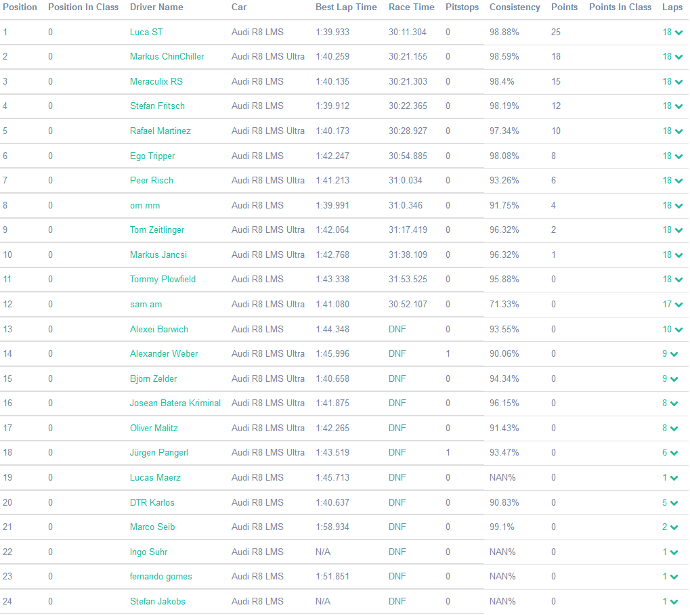The width and height of the screenshot is (690, 616).
Task: Click the Consistency column header
Action: coord(515,7)
